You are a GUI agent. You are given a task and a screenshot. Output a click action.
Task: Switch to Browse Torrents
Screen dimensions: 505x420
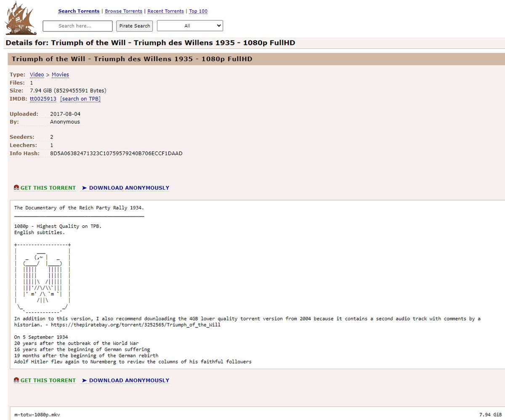pyautogui.click(x=124, y=11)
